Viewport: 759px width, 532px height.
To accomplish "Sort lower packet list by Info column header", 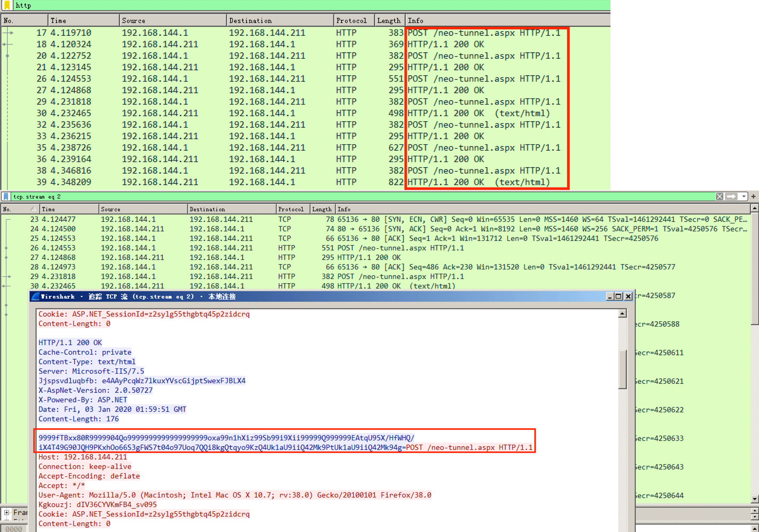I will pyautogui.click(x=543, y=209).
